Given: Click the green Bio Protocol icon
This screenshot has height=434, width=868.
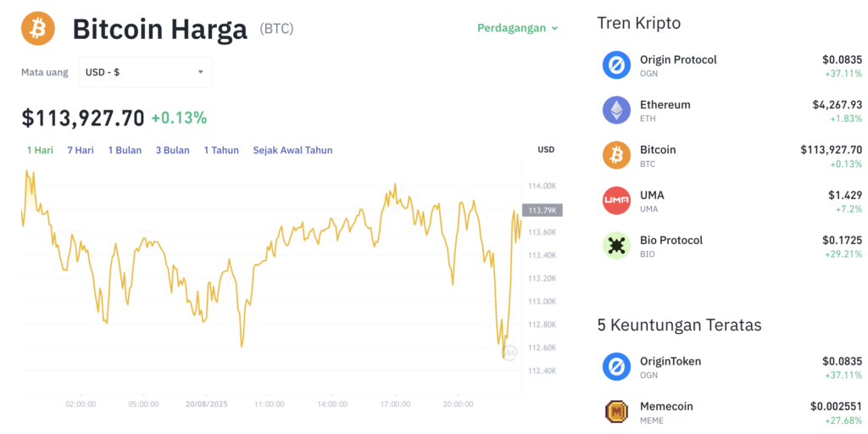Looking at the screenshot, I should 616,246.
